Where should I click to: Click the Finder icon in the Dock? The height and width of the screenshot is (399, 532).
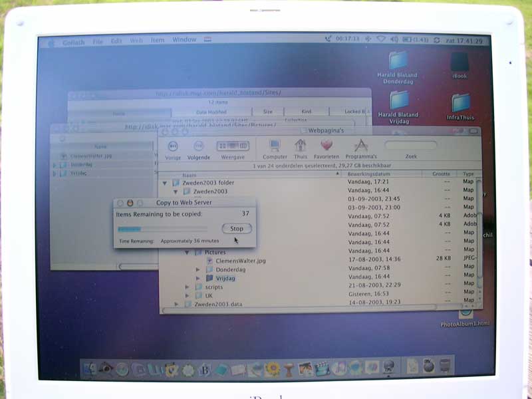90,368
